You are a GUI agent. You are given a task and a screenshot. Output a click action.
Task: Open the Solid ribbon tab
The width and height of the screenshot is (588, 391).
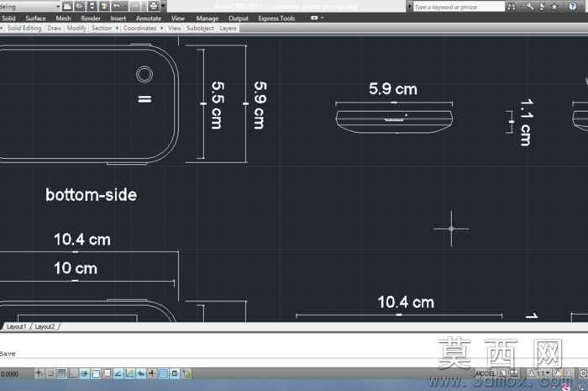[x=8, y=18]
